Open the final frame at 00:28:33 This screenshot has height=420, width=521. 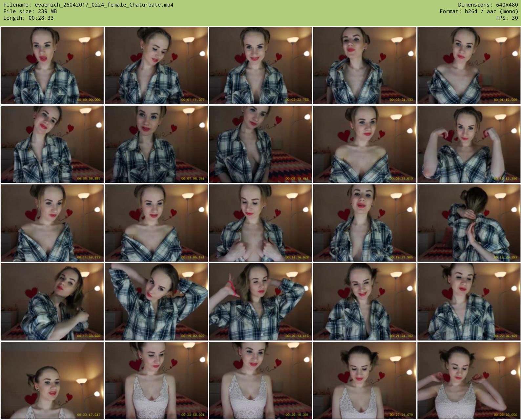point(469,380)
